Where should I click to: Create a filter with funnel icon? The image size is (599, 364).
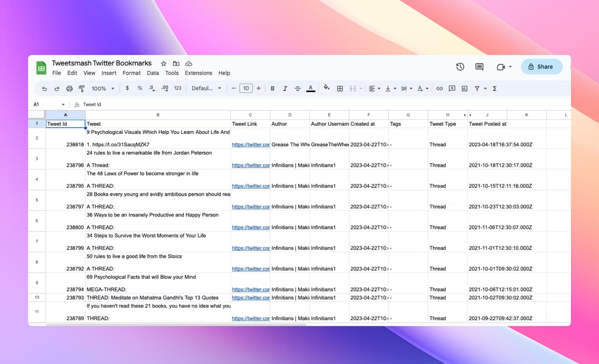tap(477, 89)
